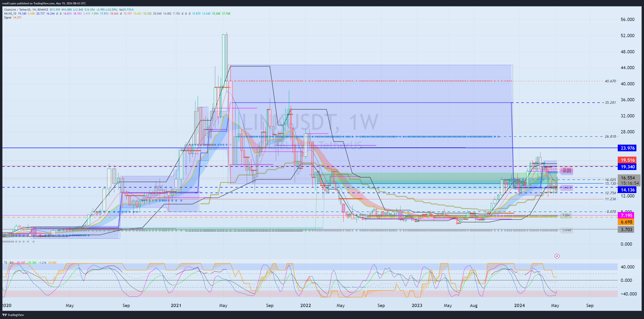This screenshot has width=644, height=319.
Task: Click the orange 6.698 price axis tag
Action: (x=626, y=222)
